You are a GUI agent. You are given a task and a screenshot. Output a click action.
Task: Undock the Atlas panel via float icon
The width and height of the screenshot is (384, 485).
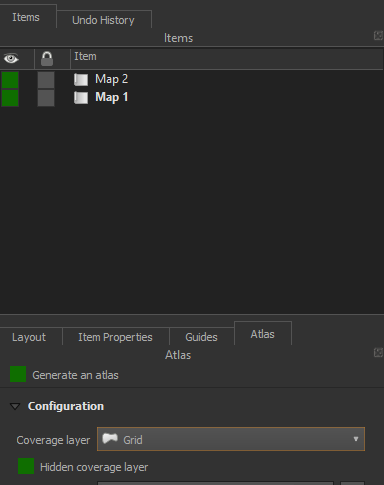coord(378,352)
